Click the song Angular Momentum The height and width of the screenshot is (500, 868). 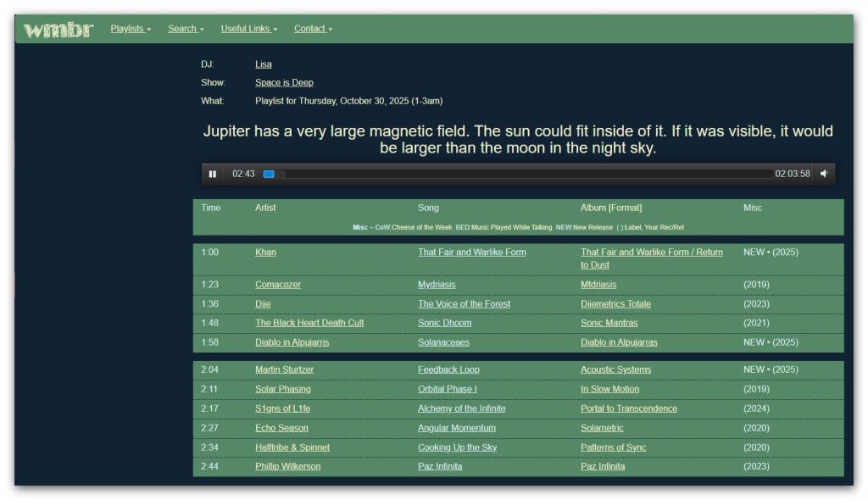tap(456, 428)
